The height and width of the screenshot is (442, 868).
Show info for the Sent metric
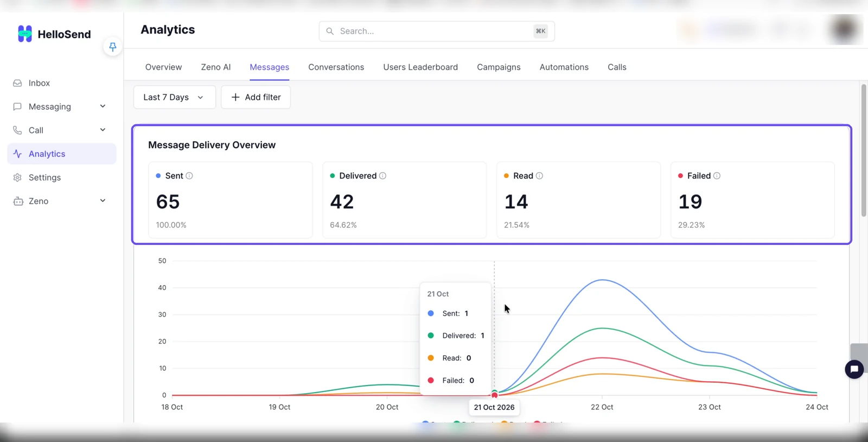tap(189, 176)
